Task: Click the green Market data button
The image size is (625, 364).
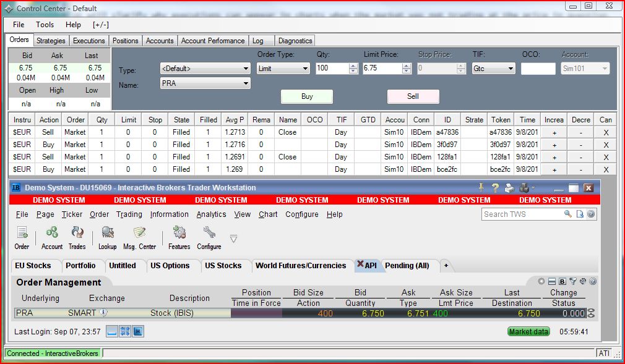Action: coord(528,331)
